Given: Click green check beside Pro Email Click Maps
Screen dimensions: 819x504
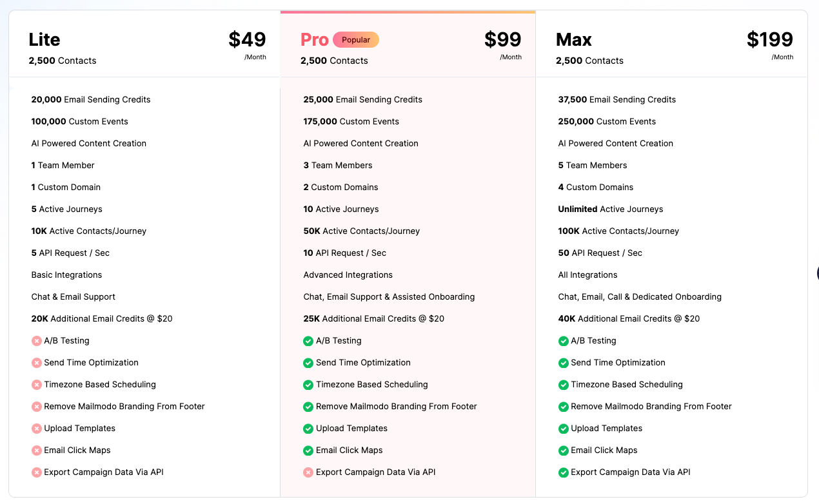Looking at the screenshot, I should pyautogui.click(x=308, y=451).
